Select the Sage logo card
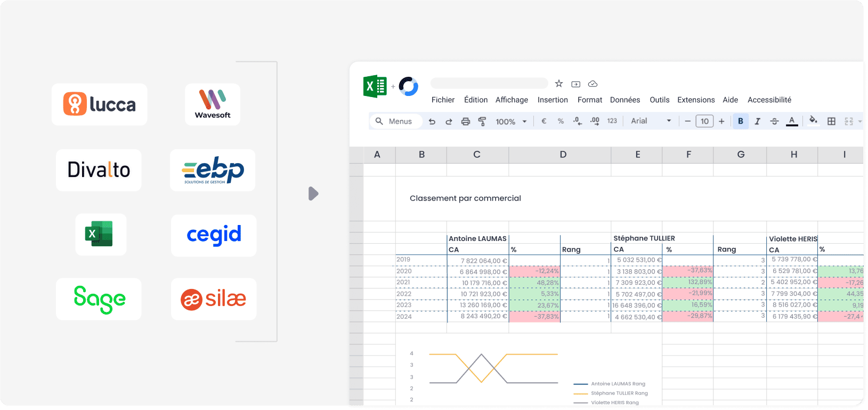Screen dimensions: 868x410 coord(99,299)
